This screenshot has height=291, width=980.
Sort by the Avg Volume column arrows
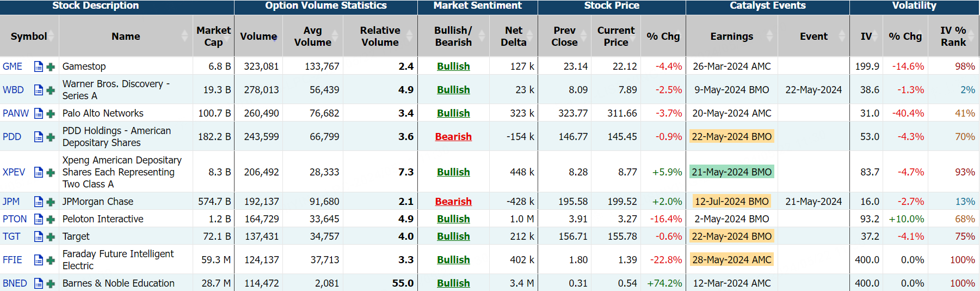coord(335,37)
